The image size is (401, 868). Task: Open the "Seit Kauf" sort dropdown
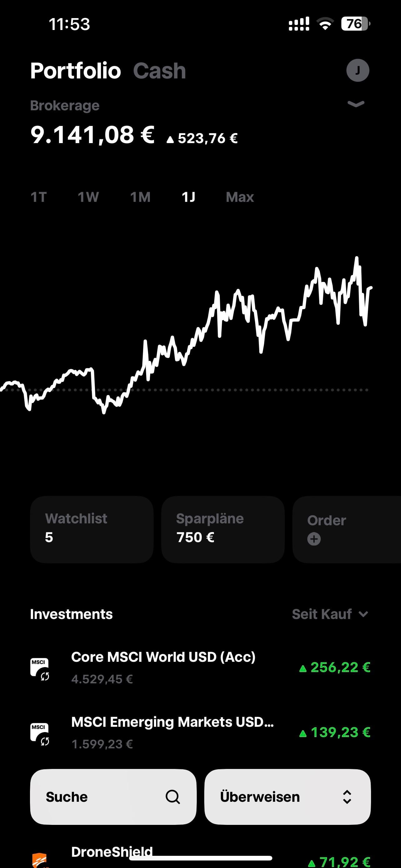point(329,614)
